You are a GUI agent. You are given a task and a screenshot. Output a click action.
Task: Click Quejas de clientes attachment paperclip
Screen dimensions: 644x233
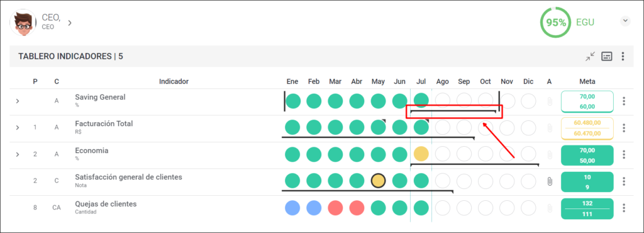click(550, 208)
